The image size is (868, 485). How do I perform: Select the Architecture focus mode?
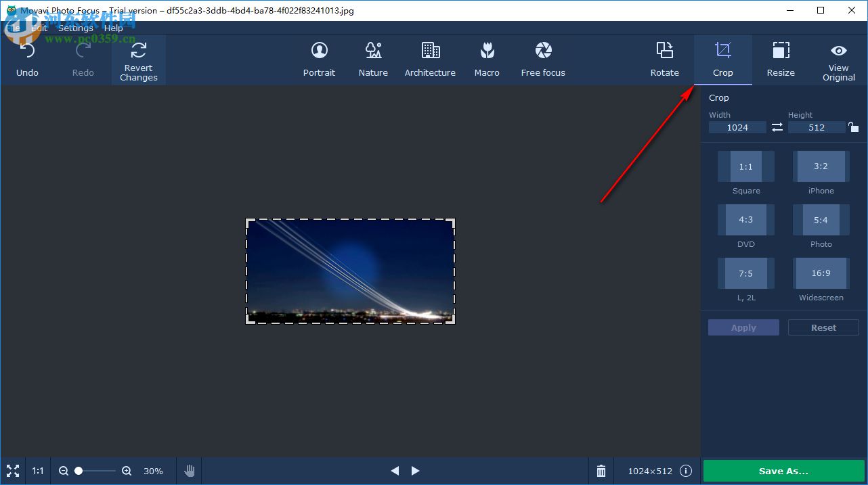430,60
